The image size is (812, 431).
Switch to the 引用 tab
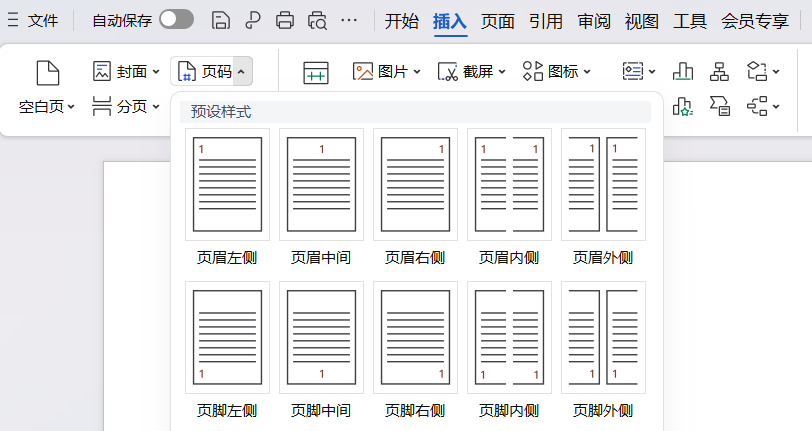pyautogui.click(x=546, y=21)
